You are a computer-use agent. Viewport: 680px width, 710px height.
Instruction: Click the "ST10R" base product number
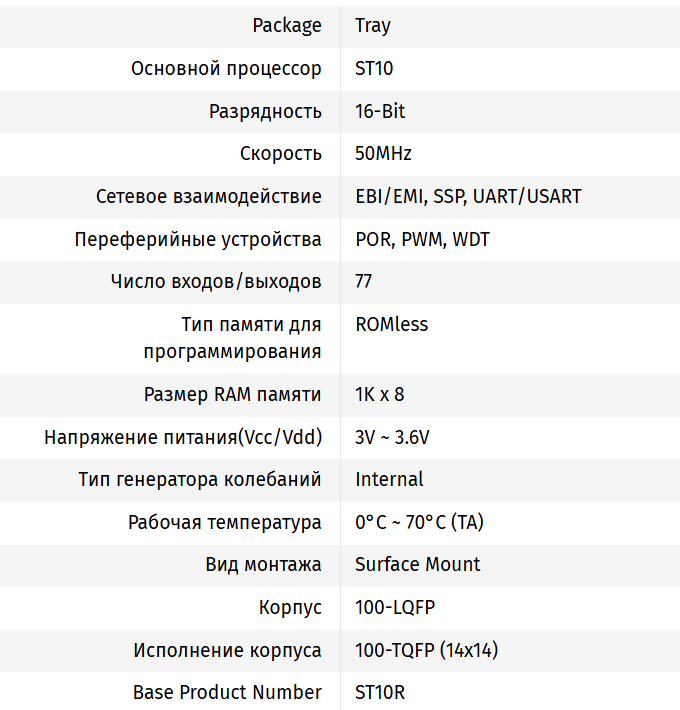[x=380, y=692]
